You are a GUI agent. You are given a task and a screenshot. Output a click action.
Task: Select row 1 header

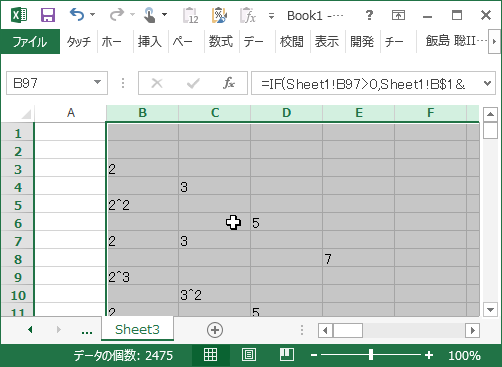point(18,134)
